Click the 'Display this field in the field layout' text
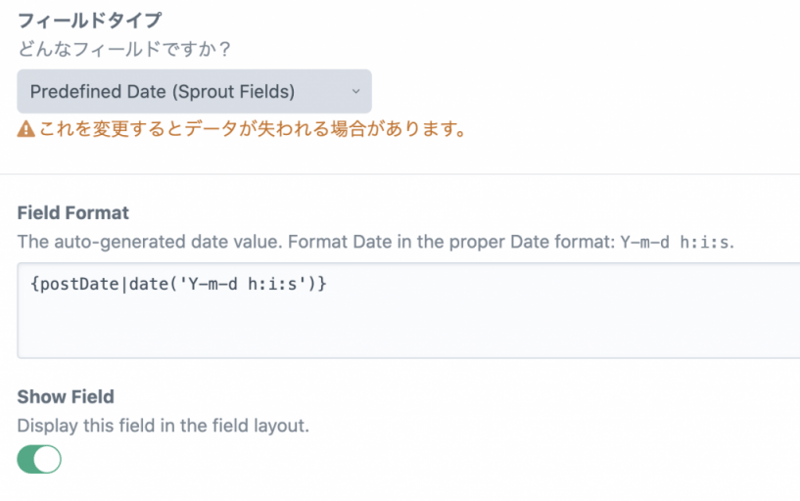 coord(163,426)
